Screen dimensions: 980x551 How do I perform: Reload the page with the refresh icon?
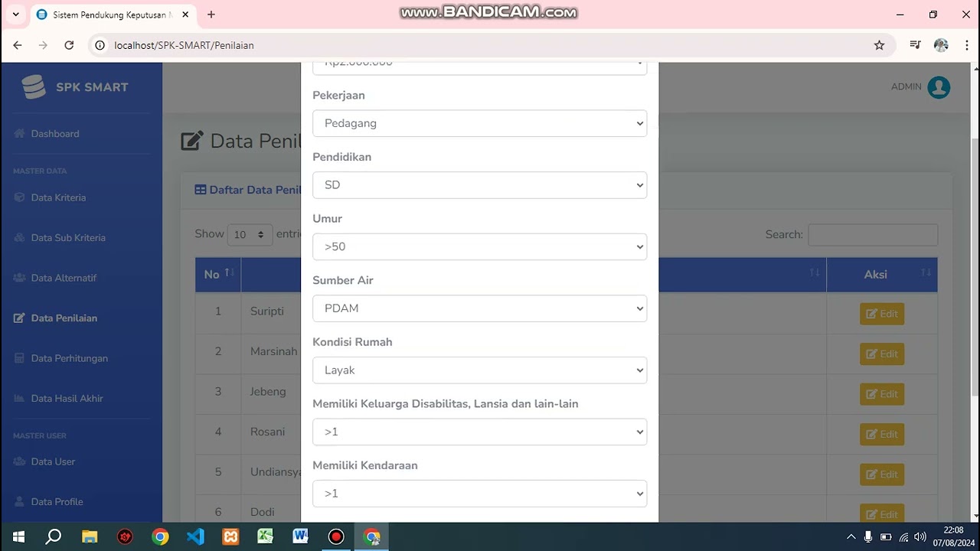[69, 45]
